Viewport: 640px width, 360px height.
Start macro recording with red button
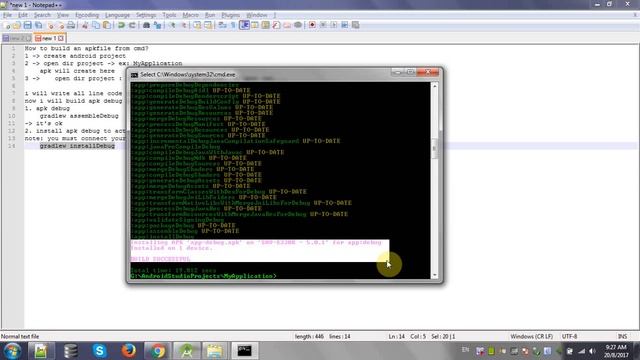(312, 25)
